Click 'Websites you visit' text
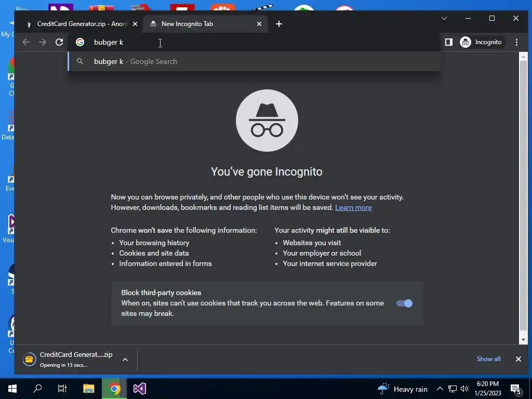Image resolution: width=532 pixels, height=399 pixels. 312,243
